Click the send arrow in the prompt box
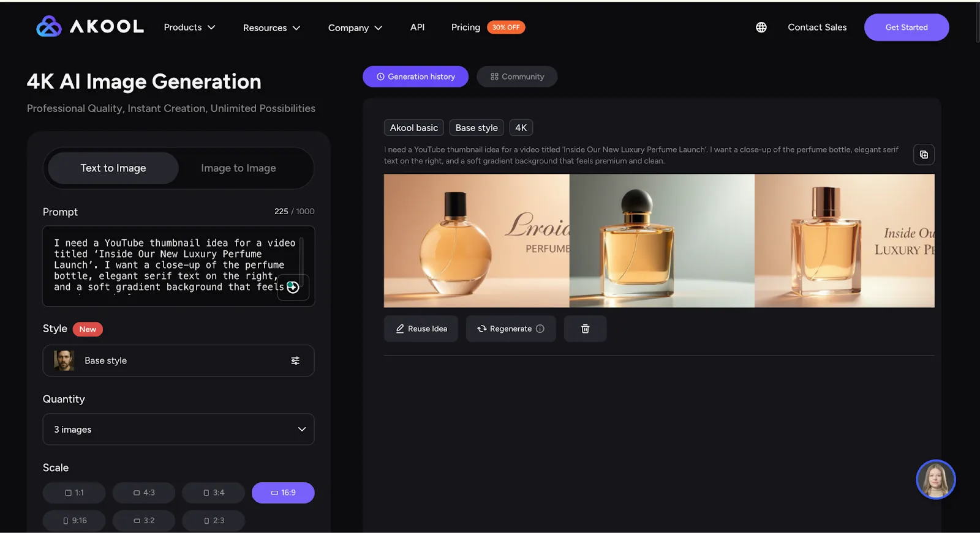Viewport: 980px width, 533px height. (x=293, y=287)
